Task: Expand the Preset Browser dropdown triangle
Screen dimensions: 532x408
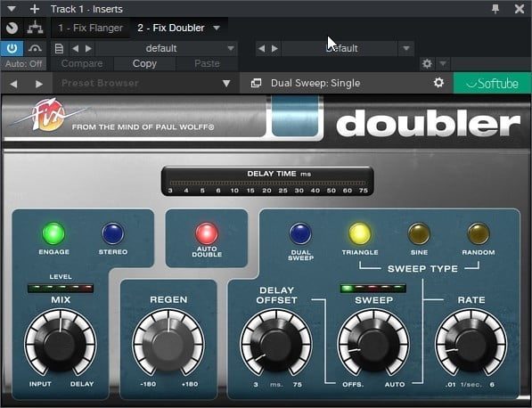Action: click(x=226, y=84)
